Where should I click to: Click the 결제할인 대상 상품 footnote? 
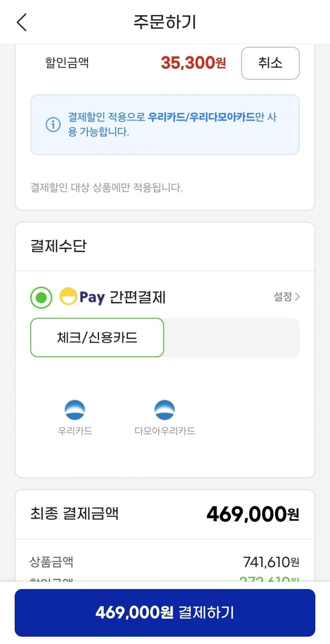point(106,188)
